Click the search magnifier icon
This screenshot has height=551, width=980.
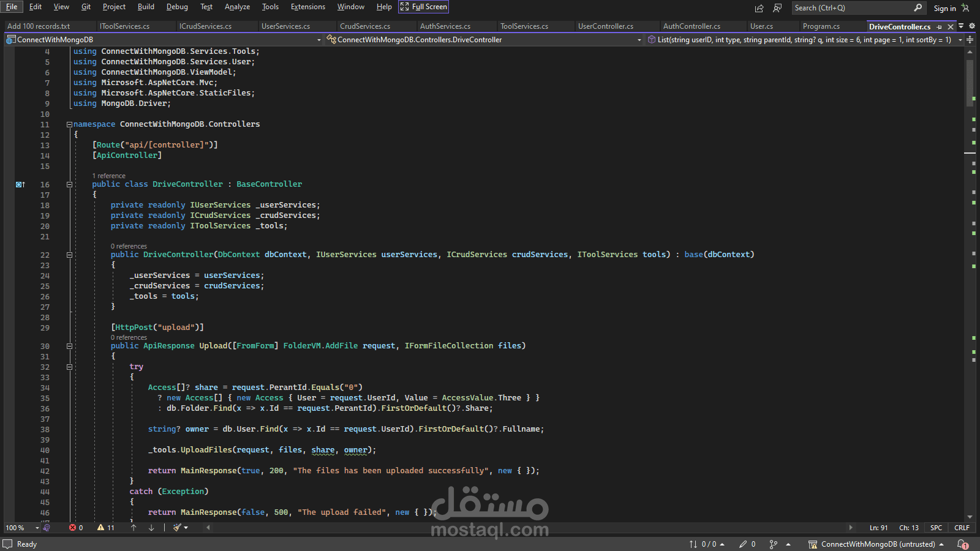(918, 8)
